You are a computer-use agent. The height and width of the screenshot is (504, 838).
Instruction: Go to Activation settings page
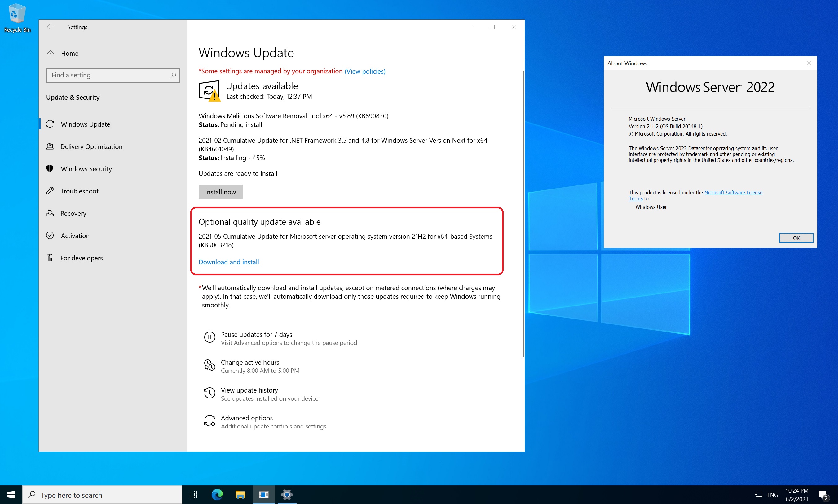[x=75, y=235]
